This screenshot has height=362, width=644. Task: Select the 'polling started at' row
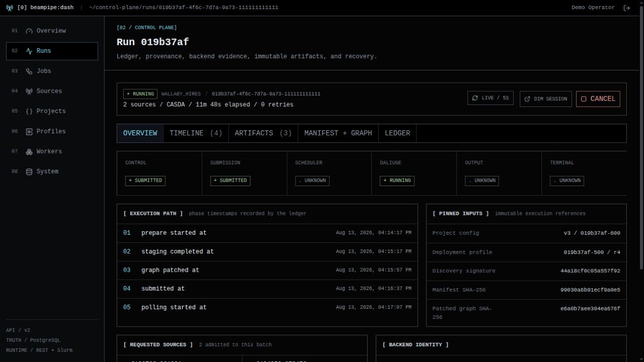coord(267,307)
